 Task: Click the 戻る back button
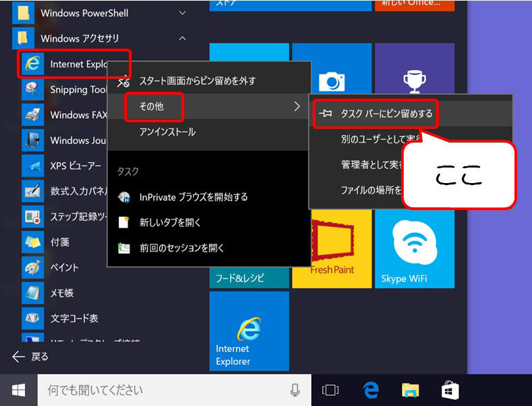pos(30,357)
